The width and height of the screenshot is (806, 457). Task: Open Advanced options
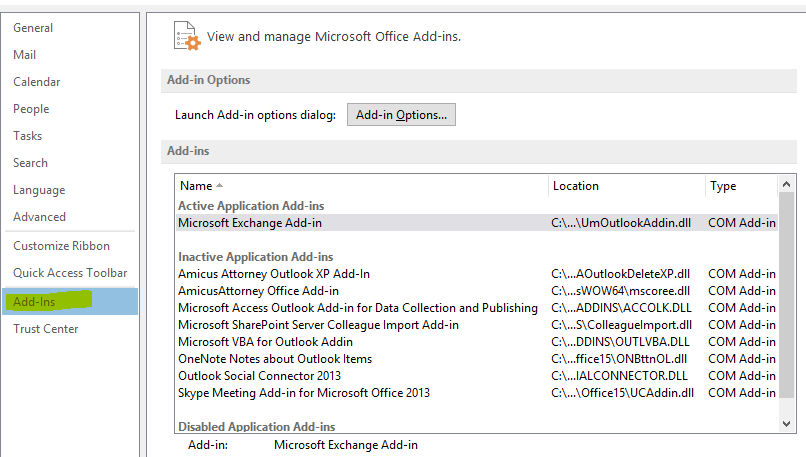click(40, 217)
